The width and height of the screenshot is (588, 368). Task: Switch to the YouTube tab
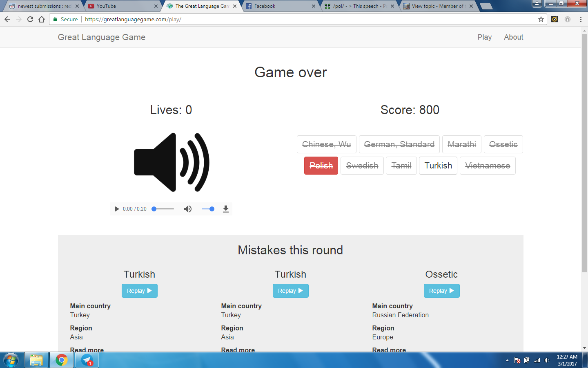122,6
